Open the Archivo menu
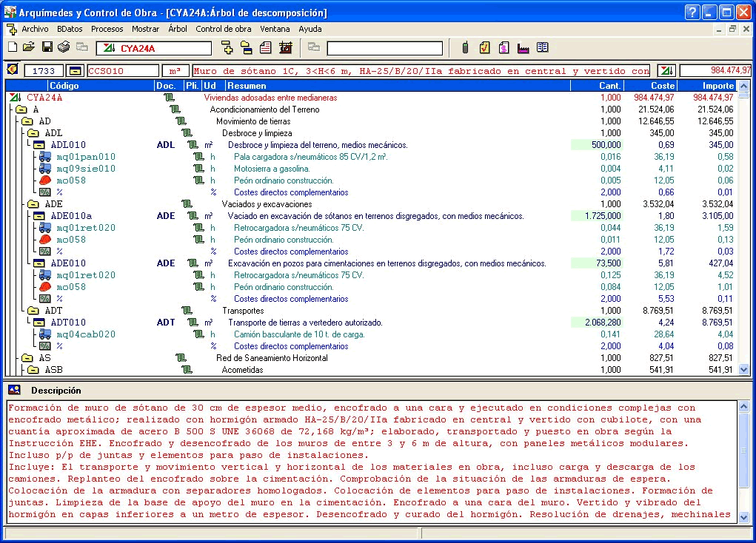This screenshot has height=543, width=756. point(35,29)
